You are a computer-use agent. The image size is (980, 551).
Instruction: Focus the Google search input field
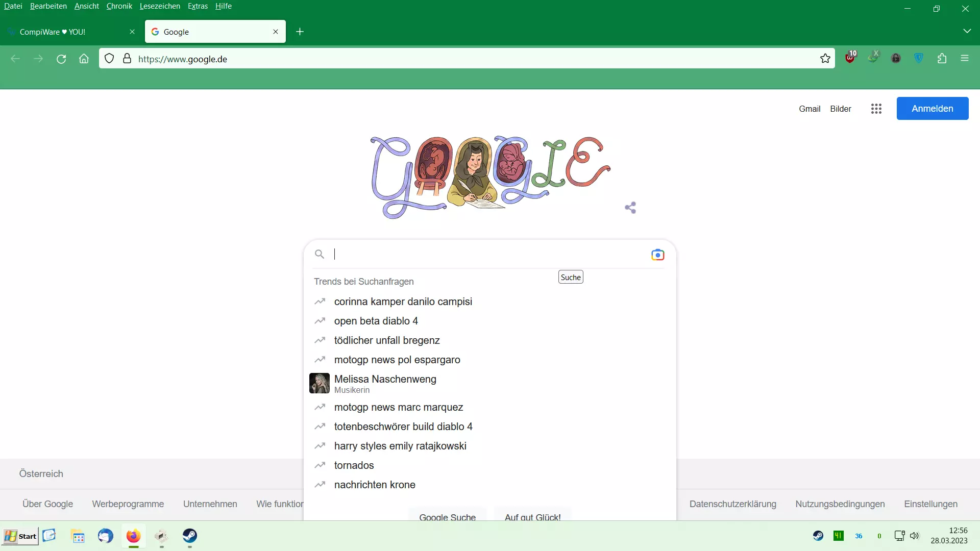click(489, 254)
